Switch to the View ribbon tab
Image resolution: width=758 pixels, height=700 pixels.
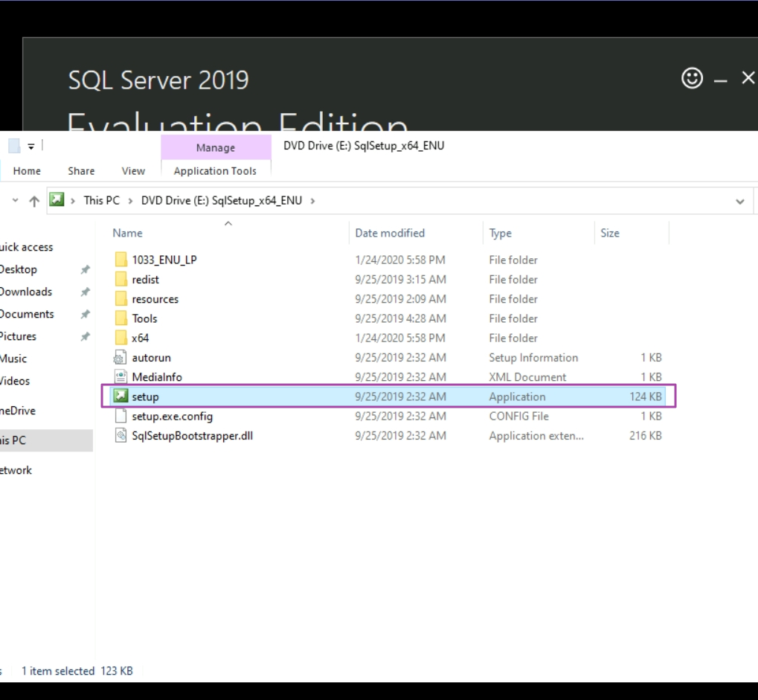(x=133, y=170)
